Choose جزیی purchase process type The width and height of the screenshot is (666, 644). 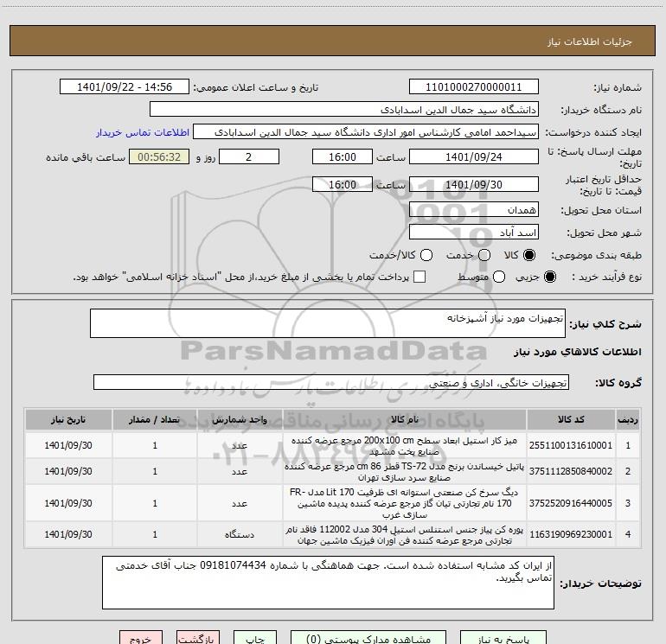[x=549, y=277]
